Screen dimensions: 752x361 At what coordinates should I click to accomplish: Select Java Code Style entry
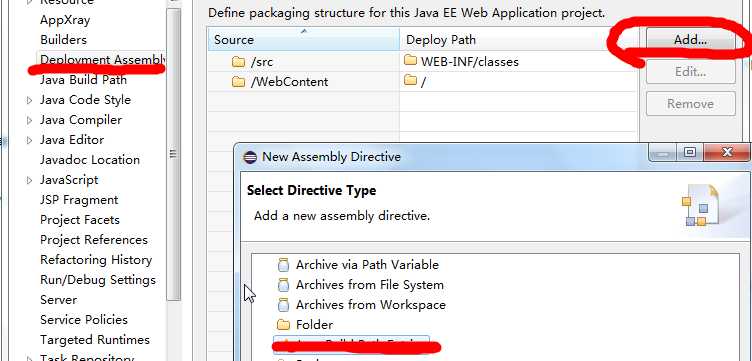pyautogui.click(x=85, y=100)
